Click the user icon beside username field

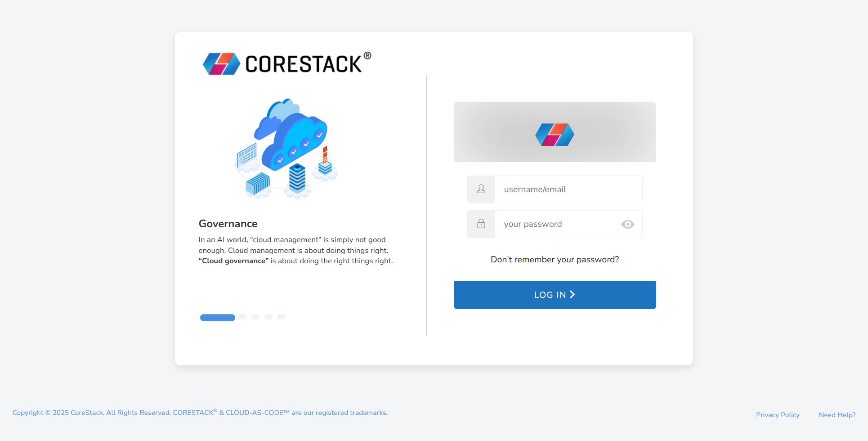pos(481,189)
